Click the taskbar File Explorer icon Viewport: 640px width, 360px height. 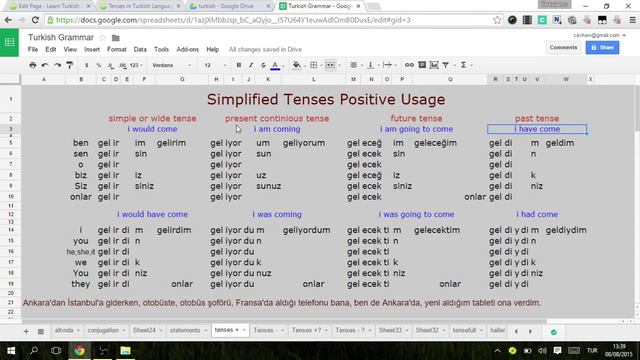pyautogui.click(x=125, y=351)
